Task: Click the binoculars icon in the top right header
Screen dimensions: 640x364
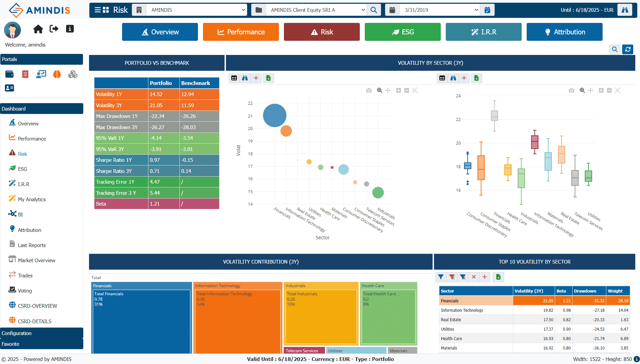Action: (x=625, y=10)
